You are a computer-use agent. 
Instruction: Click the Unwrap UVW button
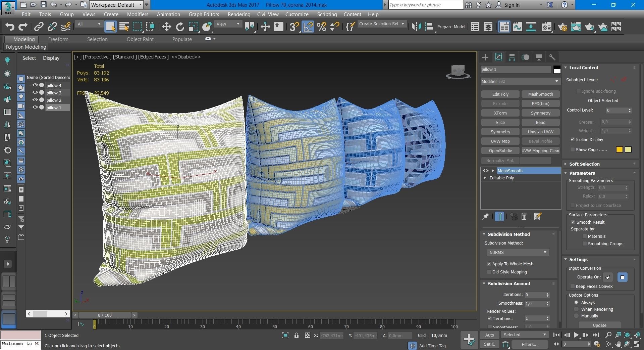[540, 132]
